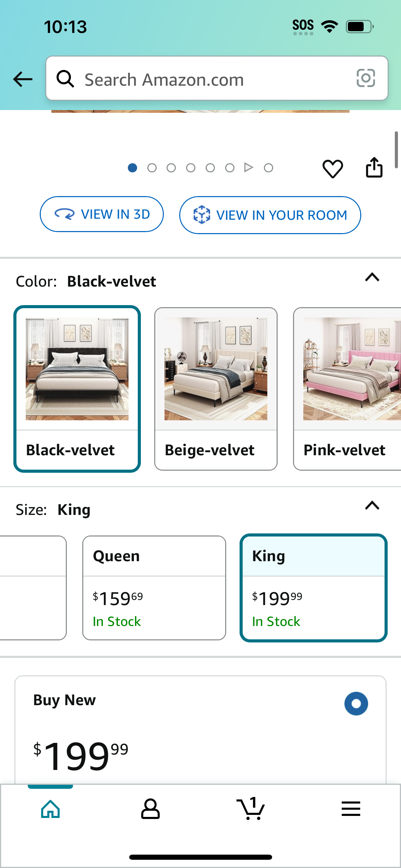Open the hamburger menu icon

point(351,809)
